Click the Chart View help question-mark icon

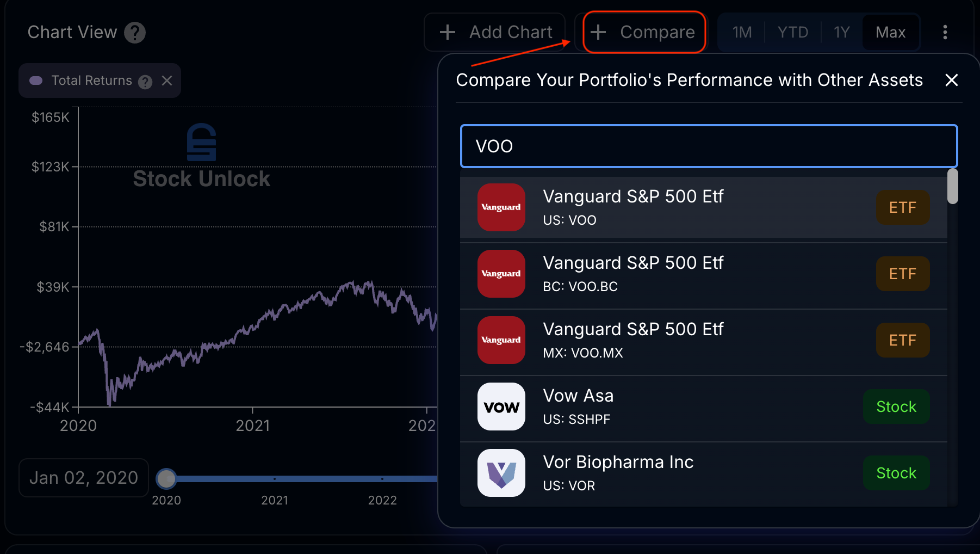tap(134, 33)
